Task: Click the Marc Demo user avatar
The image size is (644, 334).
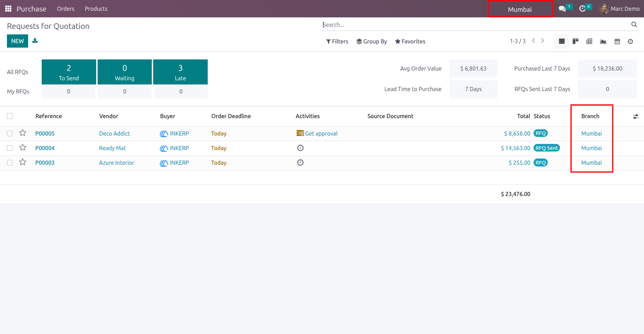Action: point(604,9)
